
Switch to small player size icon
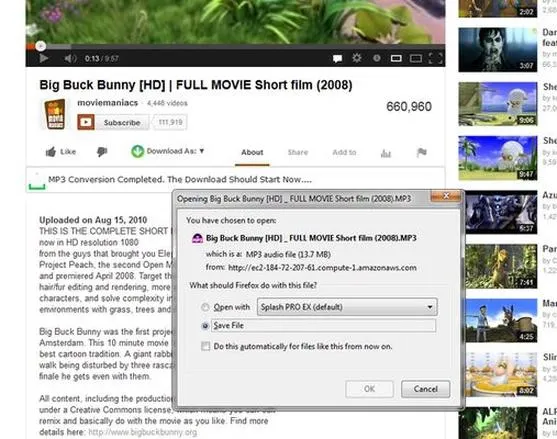pyautogui.click(x=396, y=58)
